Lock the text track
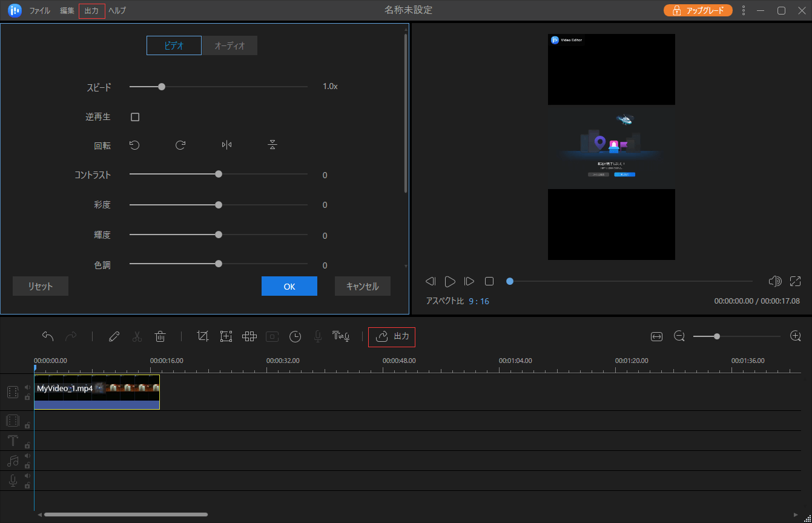The image size is (812, 523). pos(27,445)
